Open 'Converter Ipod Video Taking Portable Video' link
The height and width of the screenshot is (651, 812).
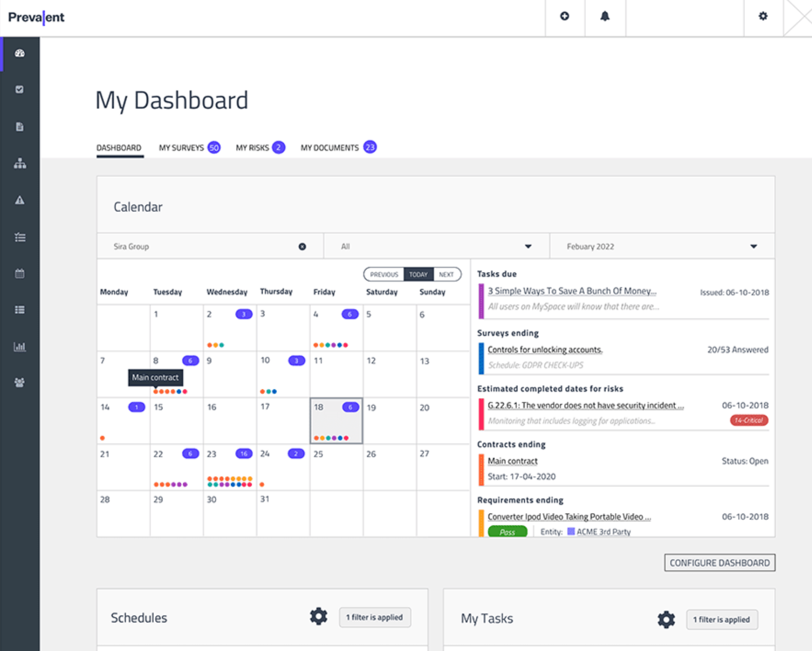point(569,516)
